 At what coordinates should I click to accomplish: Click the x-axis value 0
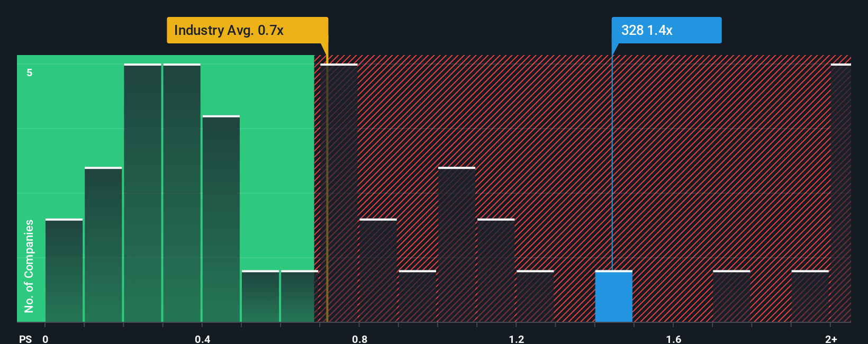[x=46, y=339]
